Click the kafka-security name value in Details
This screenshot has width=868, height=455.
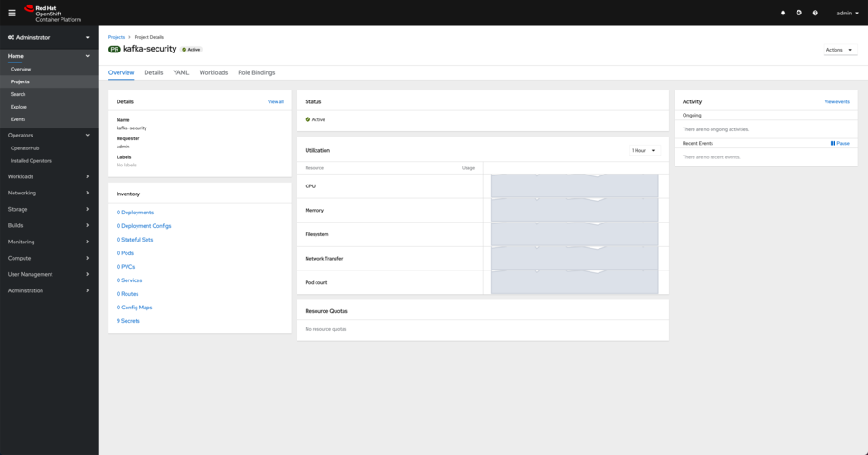(132, 128)
